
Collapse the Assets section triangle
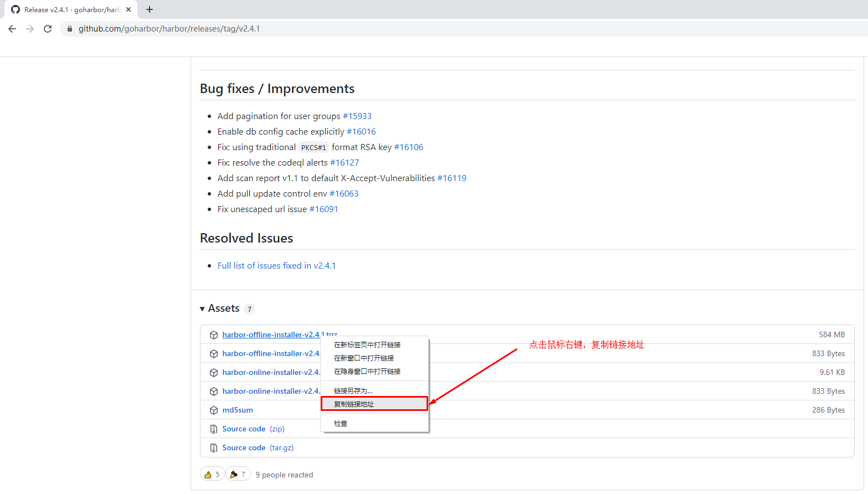tap(203, 309)
